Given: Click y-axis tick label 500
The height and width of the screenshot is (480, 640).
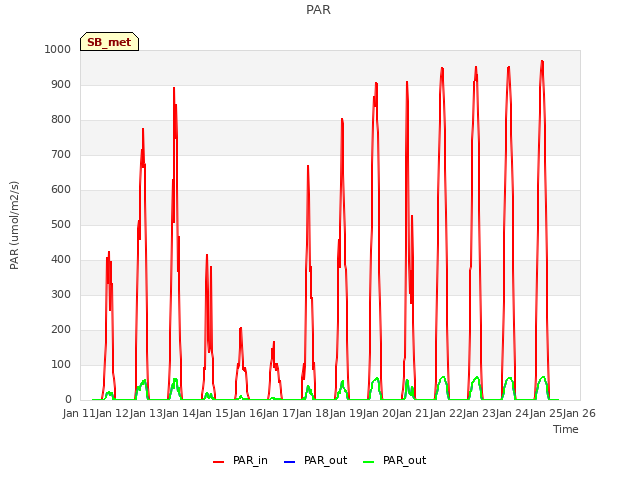Looking at the screenshot, I should [x=61, y=224].
